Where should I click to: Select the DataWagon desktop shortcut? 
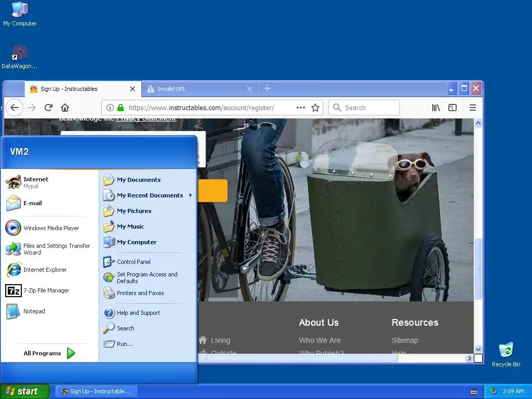[19, 57]
